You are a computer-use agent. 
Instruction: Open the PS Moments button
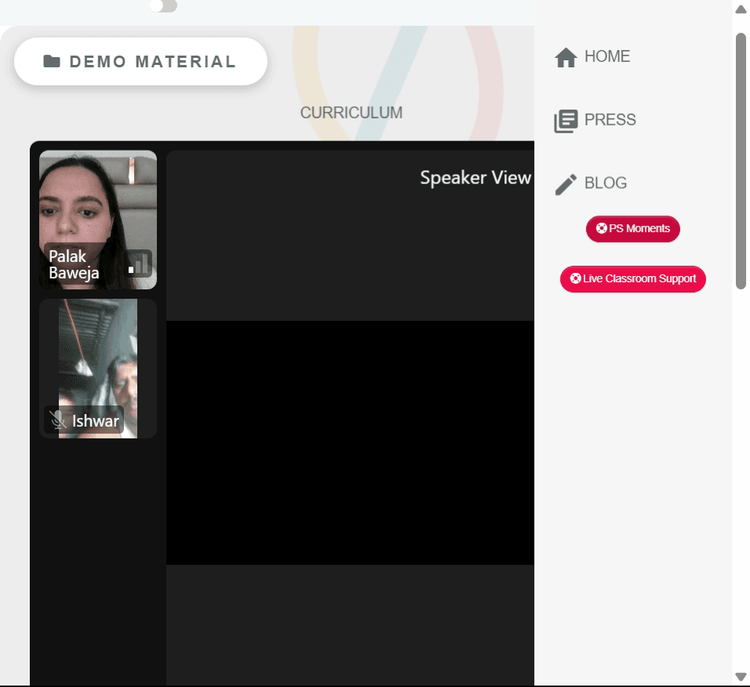[x=633, y=229]
